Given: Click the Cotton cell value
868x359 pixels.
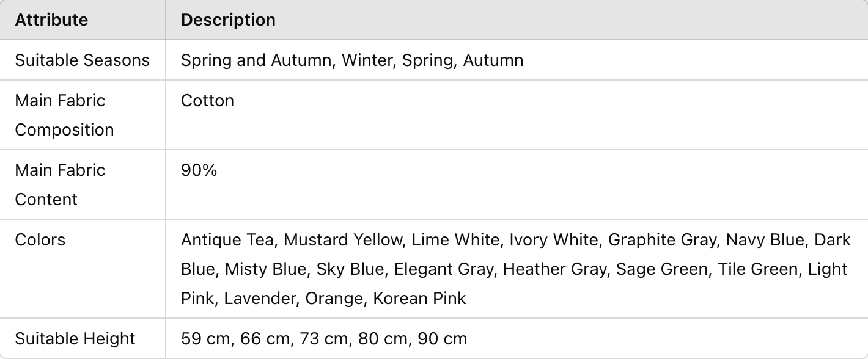Looking at the screenshot, I should 207,101.
